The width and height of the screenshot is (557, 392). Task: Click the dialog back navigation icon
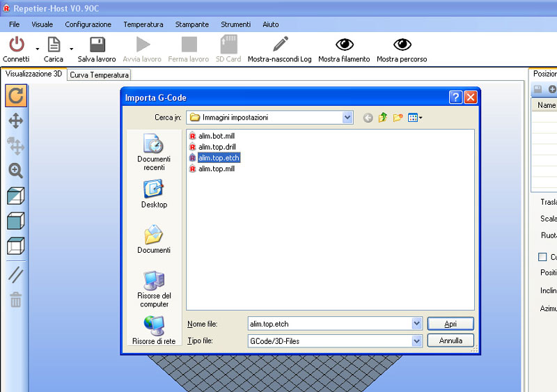coord(368,118)
